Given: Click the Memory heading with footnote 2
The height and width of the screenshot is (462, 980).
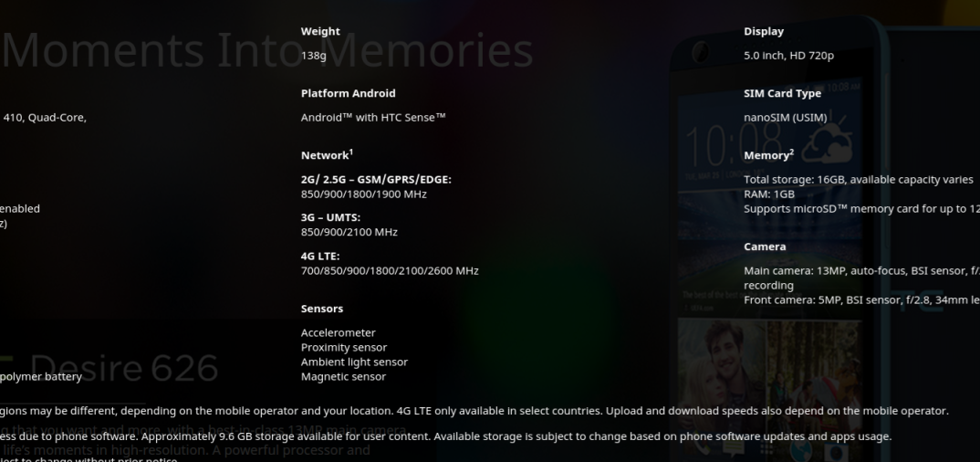Looking at the screenshot, I should pyautogui.click(x=768, y=154).
